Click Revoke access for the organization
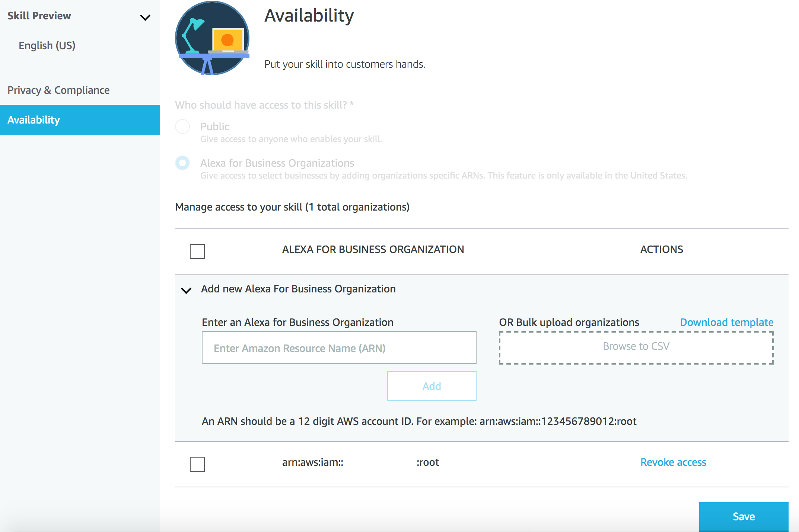 673,462
